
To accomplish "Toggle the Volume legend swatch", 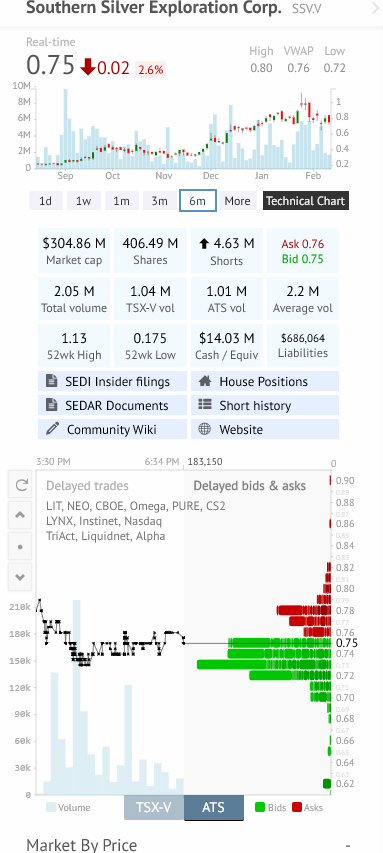I will [51, 807].
